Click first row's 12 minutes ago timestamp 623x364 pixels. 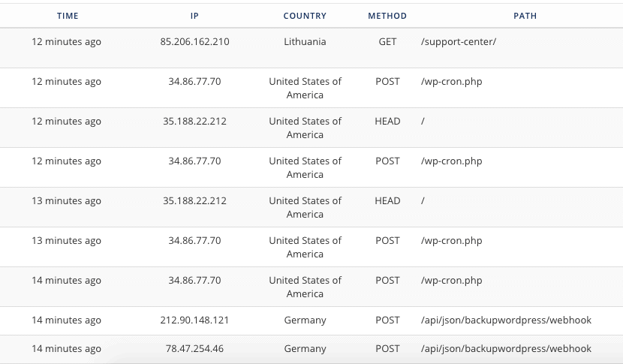coord(66,42)
